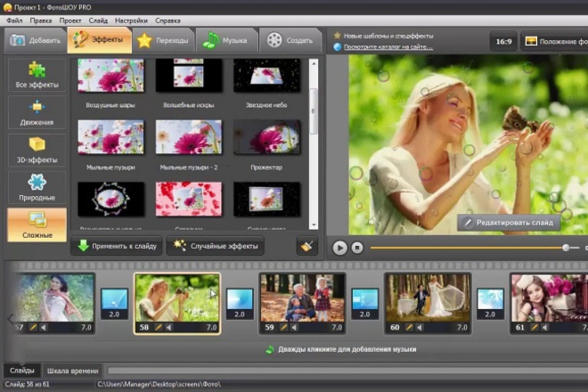This screenshot has height=392, width=588.
Task: Click pencil edit icon on slide 57
Action: coord(33,328)
